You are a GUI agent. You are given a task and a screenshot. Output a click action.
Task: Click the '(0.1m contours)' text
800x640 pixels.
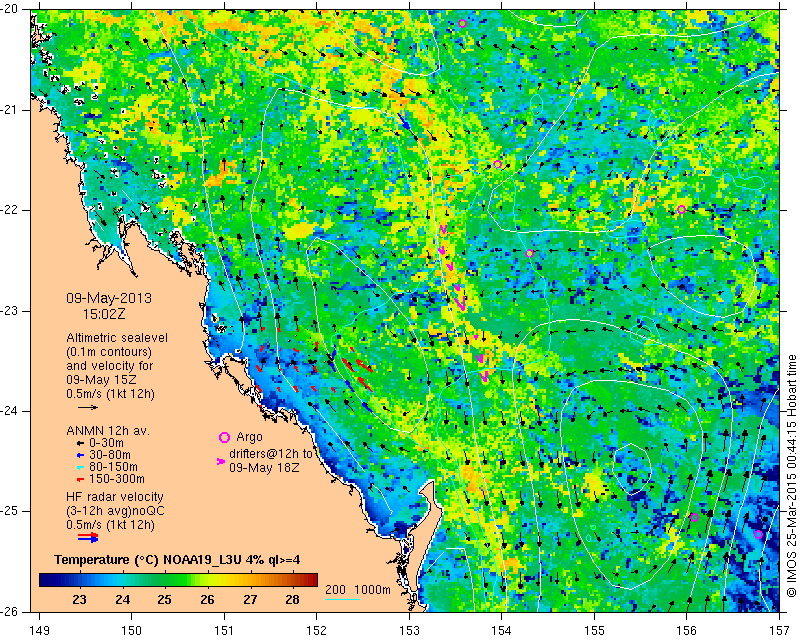pyautogui.click(x=109, y=352)
